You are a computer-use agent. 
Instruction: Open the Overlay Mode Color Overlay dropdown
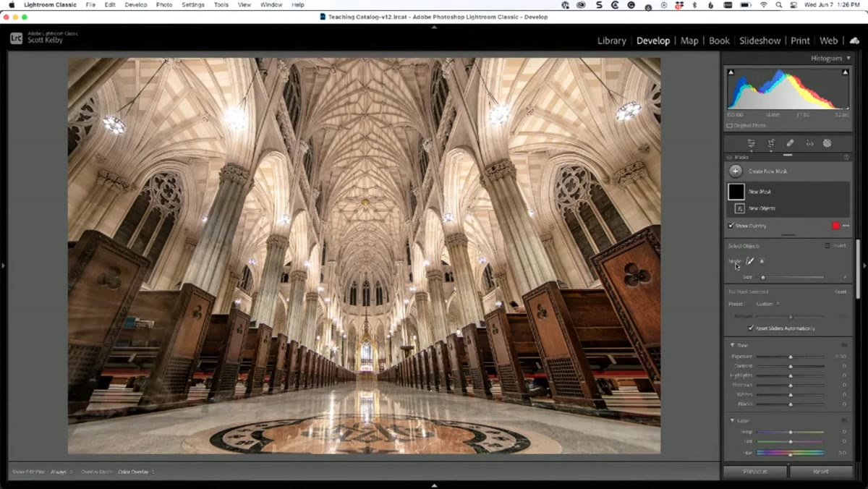click(136, 472)
